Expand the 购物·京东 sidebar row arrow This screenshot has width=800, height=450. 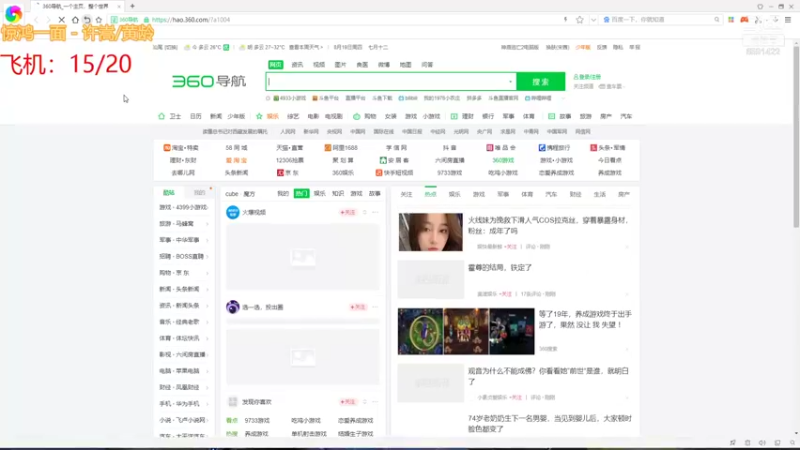point(207,273)
